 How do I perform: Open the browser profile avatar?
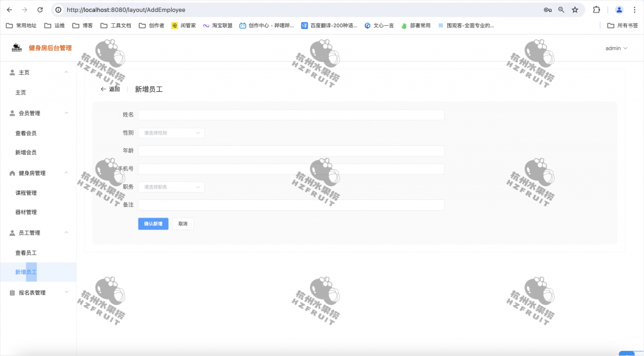pyautogui.click(x=619, y=10)
